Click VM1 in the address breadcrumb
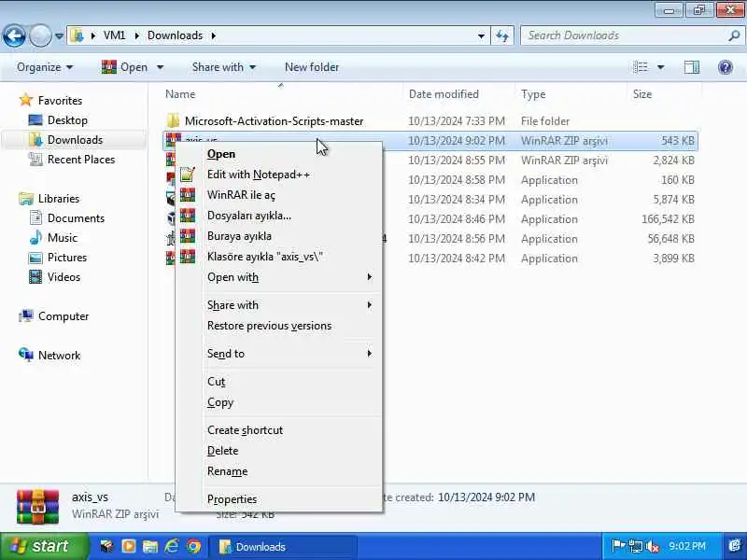This screenshot has height=560, width=747. point(114,35)
